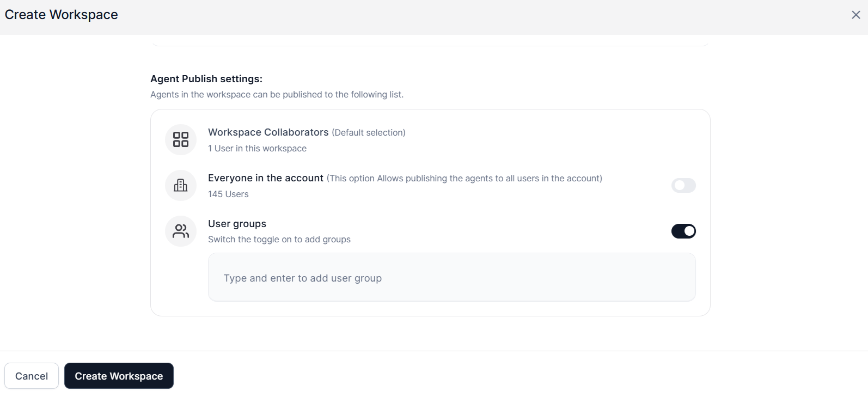Click the This option Allows publishing note
The image size is (868, 397).
pos(464,178)
